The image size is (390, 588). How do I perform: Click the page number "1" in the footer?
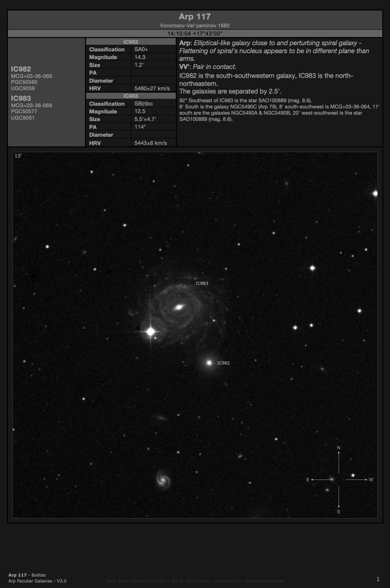(378, 579)
